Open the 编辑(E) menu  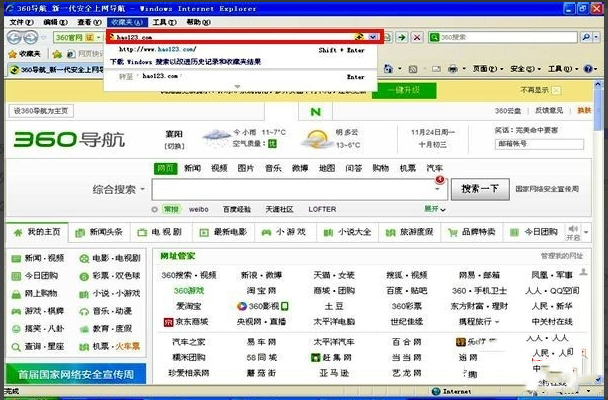click(x=55, y=22)
